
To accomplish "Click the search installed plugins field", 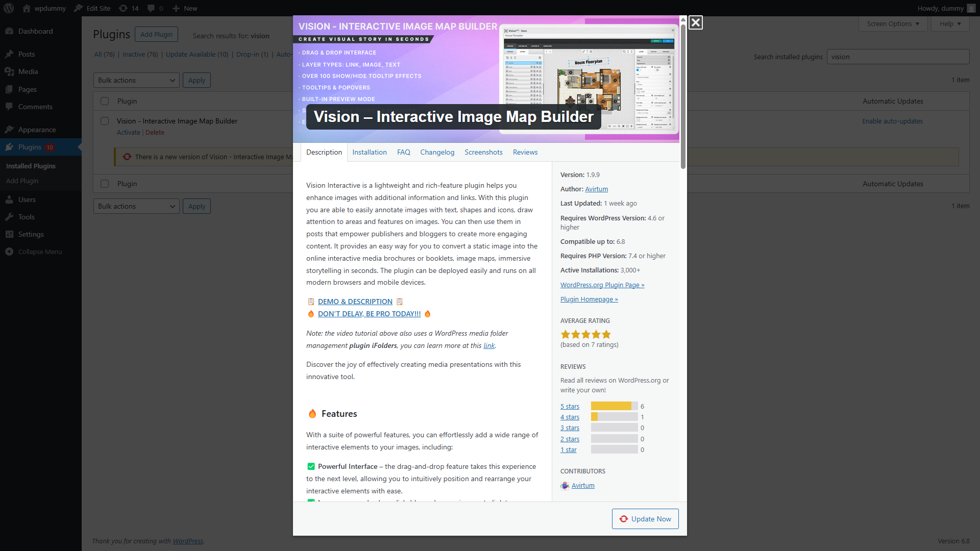I will click(x=898, y=57).
